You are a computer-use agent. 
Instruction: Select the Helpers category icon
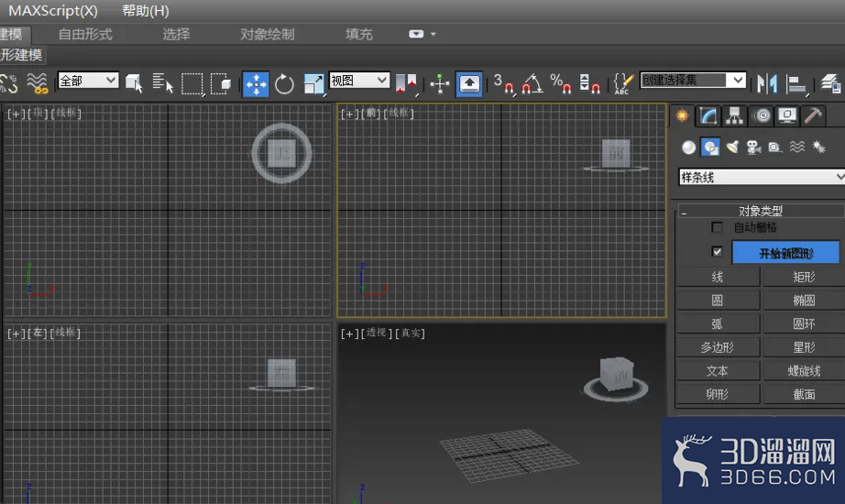[x=775, y=148]
